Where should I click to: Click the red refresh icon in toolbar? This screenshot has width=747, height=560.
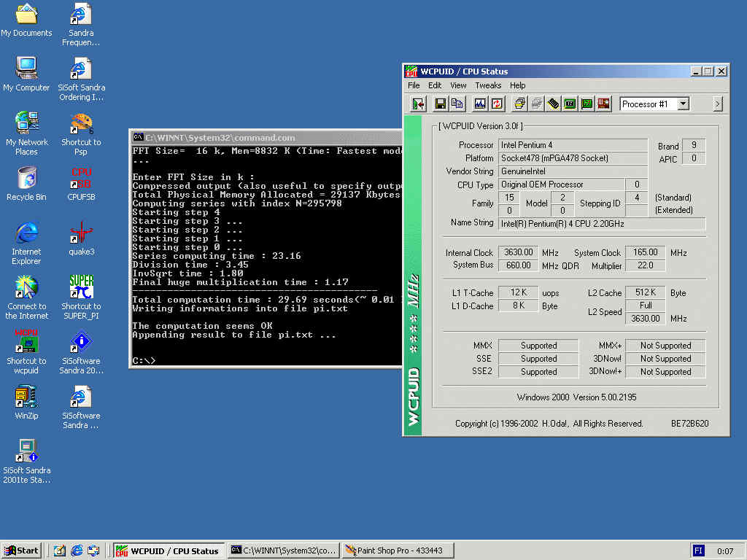497,104
